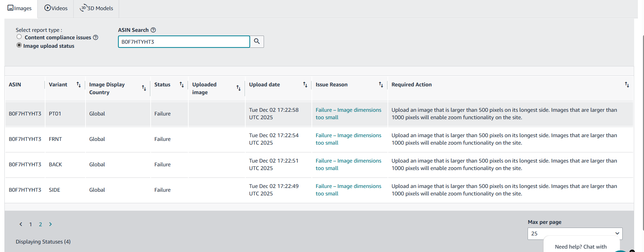
Task: Go to page 2
Action: 40,224
